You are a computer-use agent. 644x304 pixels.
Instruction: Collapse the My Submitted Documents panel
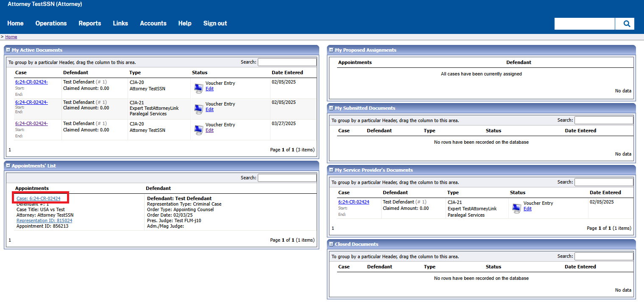(332, 108)
